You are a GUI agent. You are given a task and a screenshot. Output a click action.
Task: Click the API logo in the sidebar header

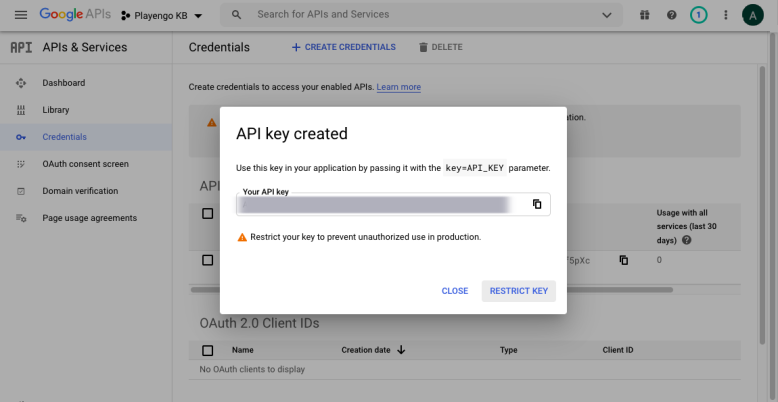coord(21,48)
